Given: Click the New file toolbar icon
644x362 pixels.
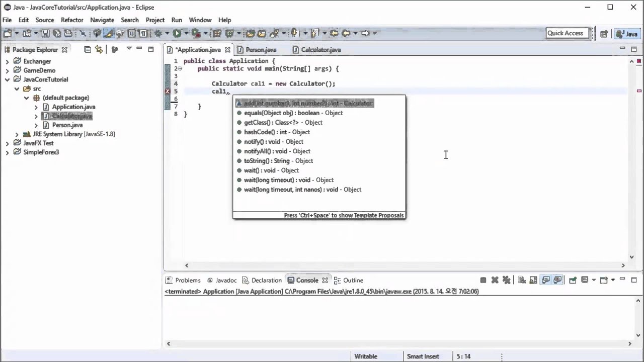Looking at the screenshot, I should [x=7, y=33].
